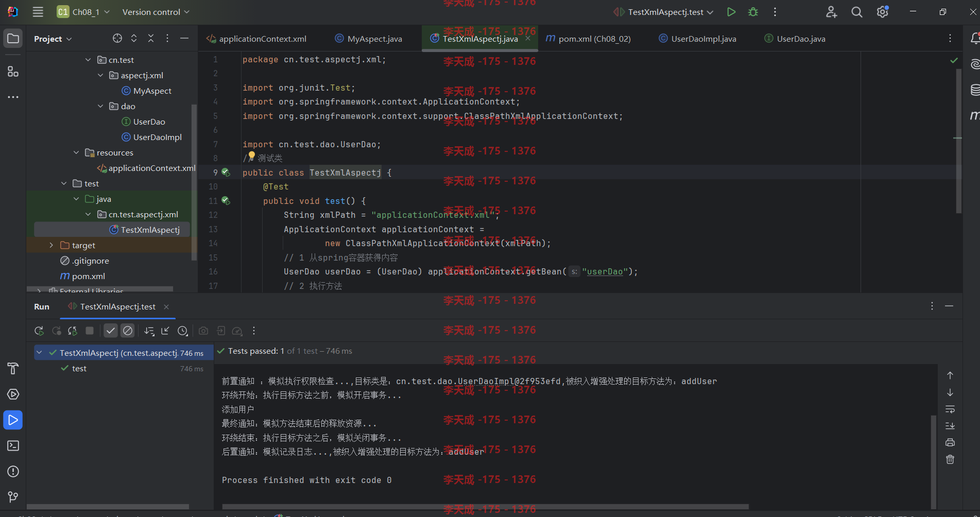Open the Structure tool window
Screen dimensions: 980x517
(13, 71)
